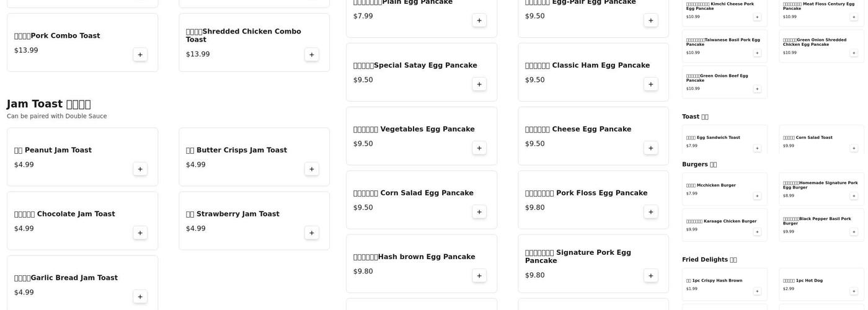
Task: Add Classic Ham Egg Pancake
Action: 650,84
